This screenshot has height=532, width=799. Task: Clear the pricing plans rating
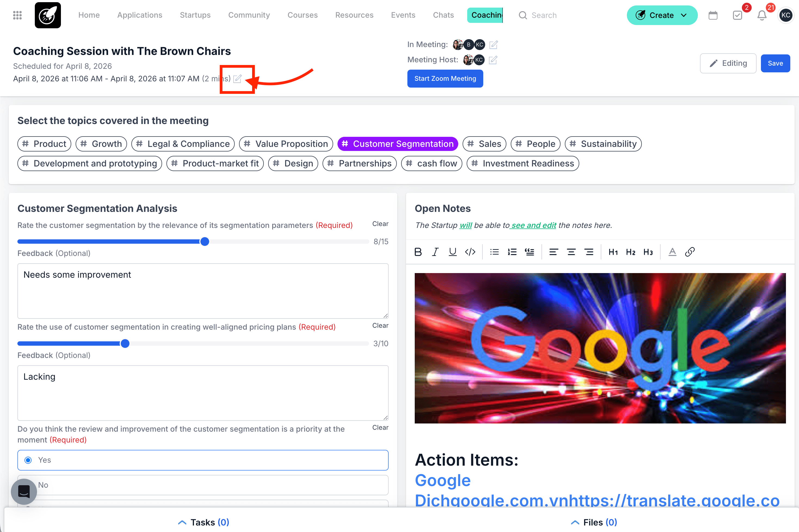point(380,326)
